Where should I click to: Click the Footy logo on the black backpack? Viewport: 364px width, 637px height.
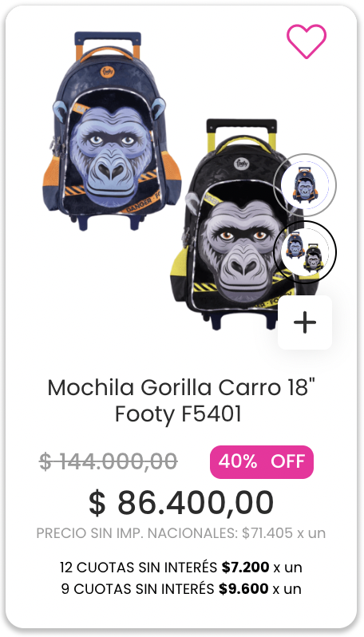pyautogui.click(x=240, y=164)
